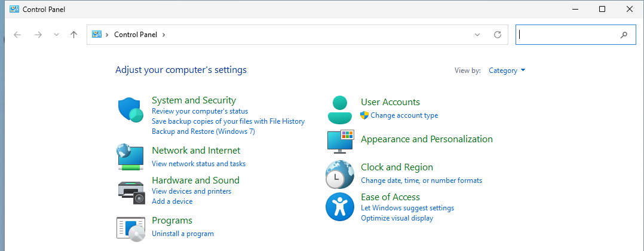Open the recent locations dropdown arrow
This screenshot has height=251, width=644.
[57, 35]
